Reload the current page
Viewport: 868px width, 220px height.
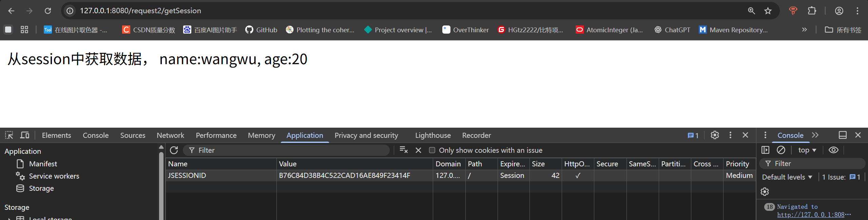click(48, 11)
